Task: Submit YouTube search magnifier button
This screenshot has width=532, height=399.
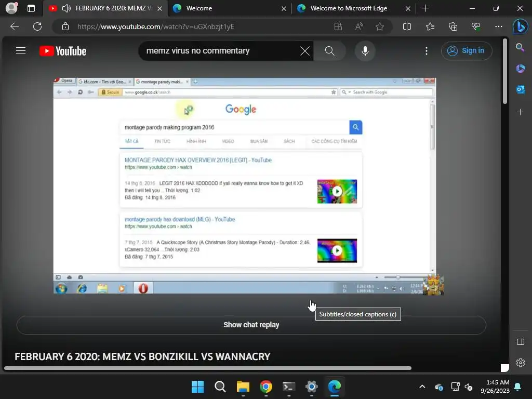Action: coord(329,51)
